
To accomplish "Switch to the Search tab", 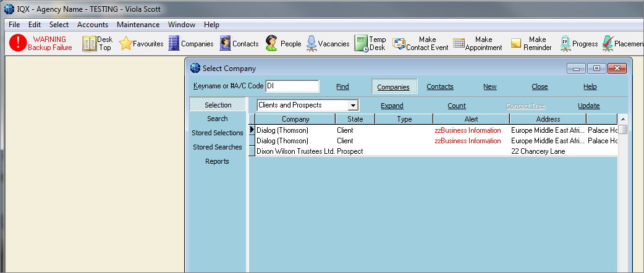I will click(218, 119).
